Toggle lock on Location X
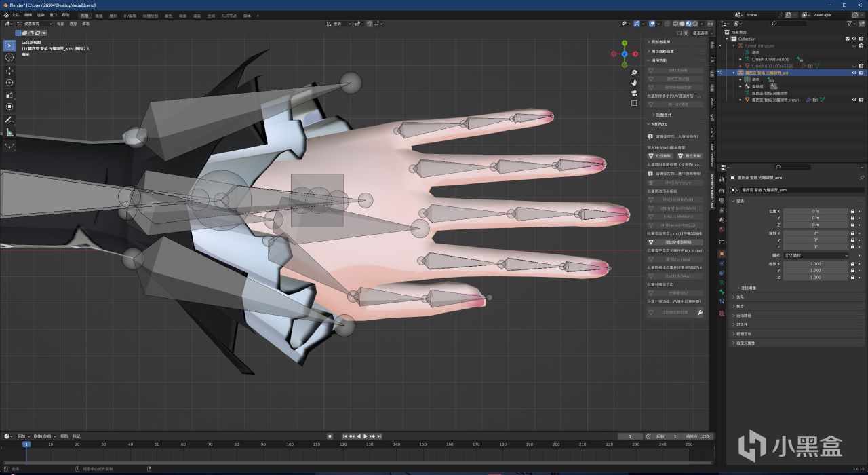Screen dimensions: 868x475 point(852,212)
